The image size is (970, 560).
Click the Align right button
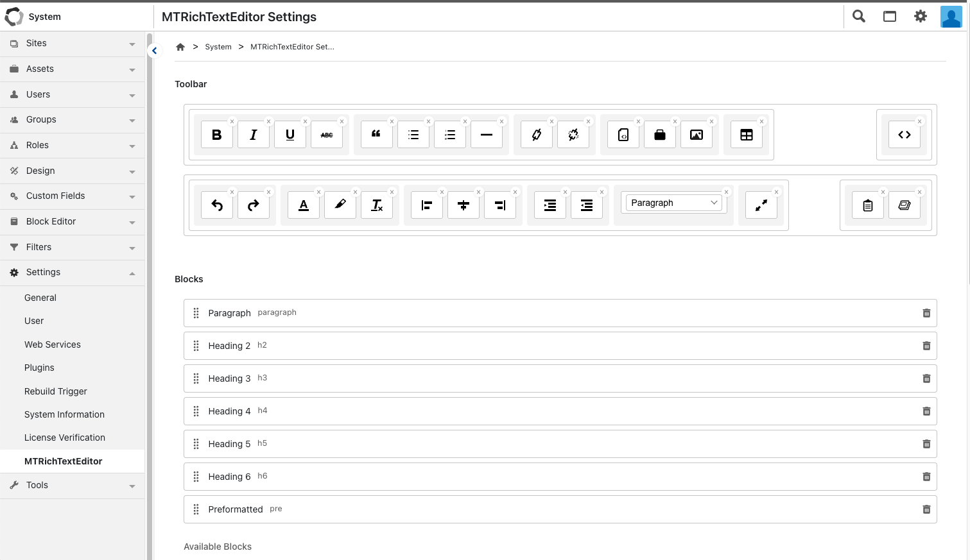(x=500, y=205)
